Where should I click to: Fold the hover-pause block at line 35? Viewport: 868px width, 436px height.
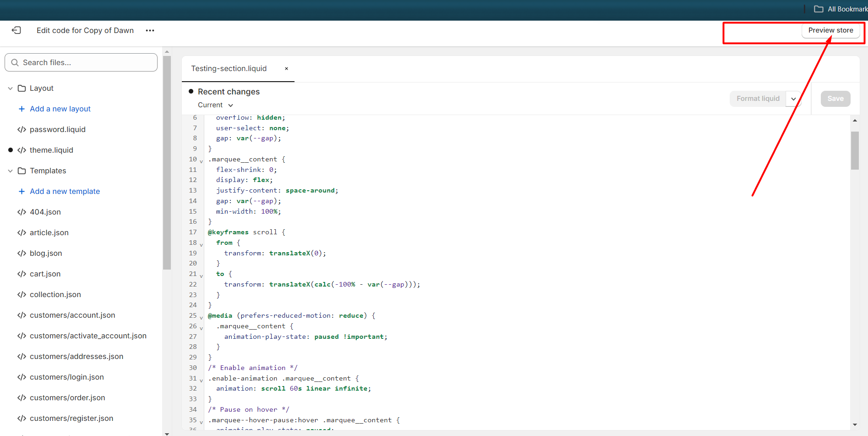click(201, 422)
